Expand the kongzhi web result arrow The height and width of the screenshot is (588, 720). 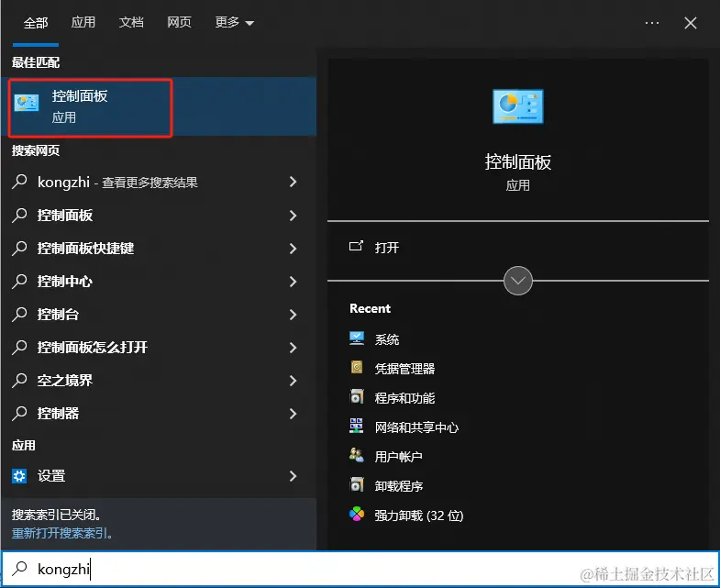click(293, 182)
